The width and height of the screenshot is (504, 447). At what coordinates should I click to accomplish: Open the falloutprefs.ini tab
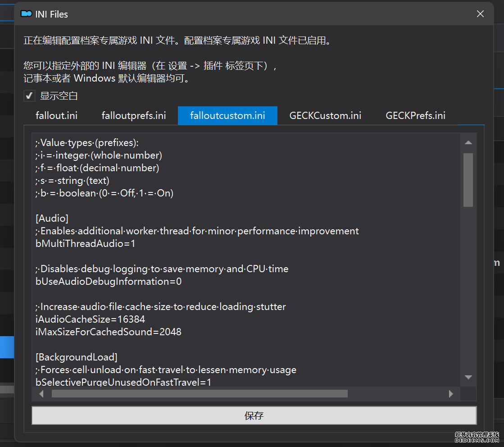click(x=134, y=116)
